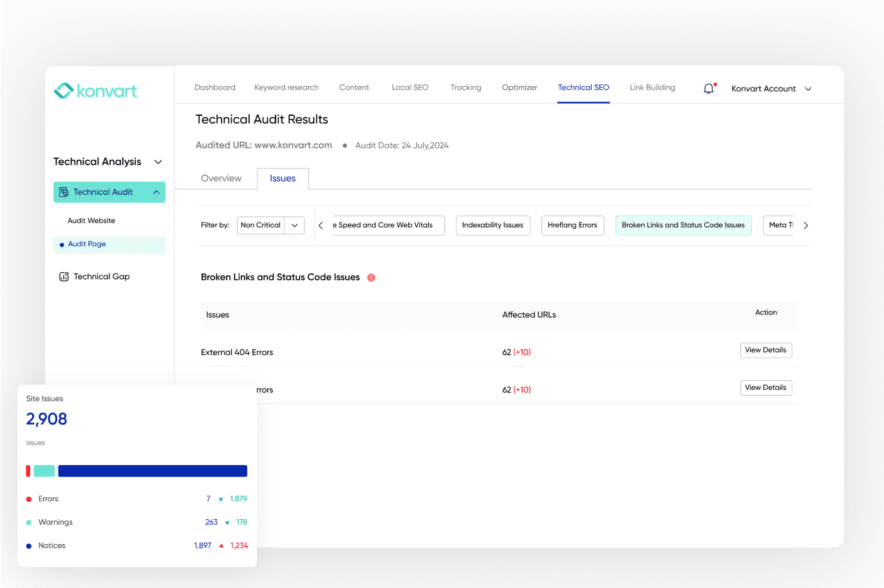Toggle the Indexability Issues filter chip
The image size is (884, 588).
[493, 225]
